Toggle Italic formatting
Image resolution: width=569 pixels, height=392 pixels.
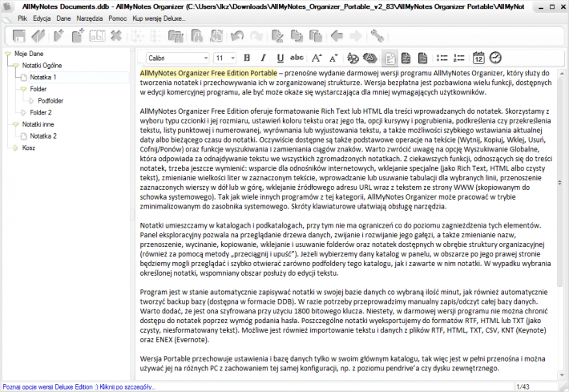pyautogui.click(x=264, y=58)
